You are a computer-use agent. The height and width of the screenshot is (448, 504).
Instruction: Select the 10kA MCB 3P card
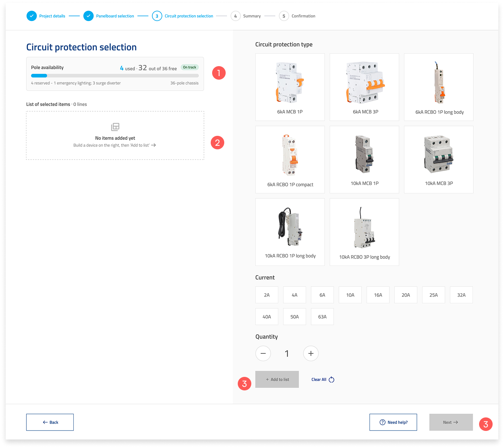tap(439, 160)
